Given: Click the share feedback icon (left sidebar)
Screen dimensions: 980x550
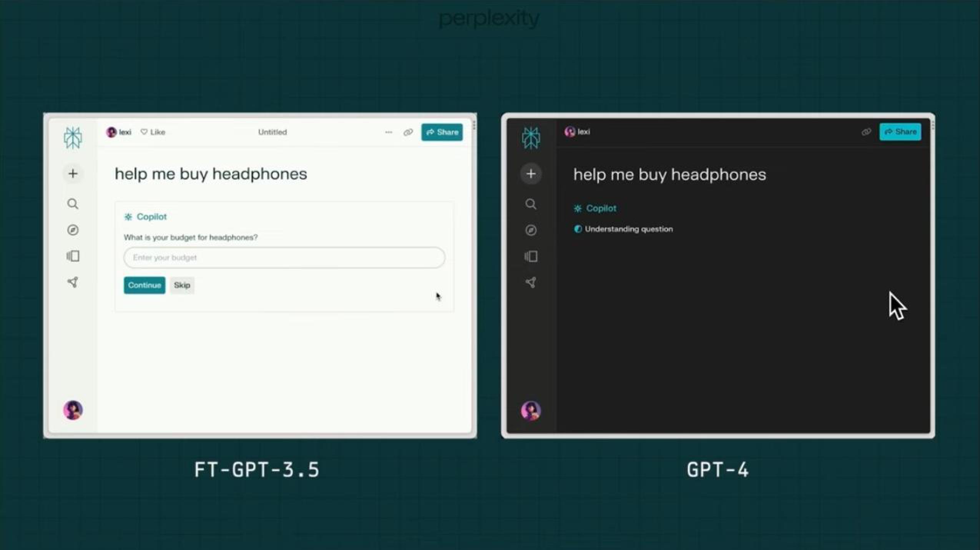Looking at the screenshot, I should coord(72,282).
